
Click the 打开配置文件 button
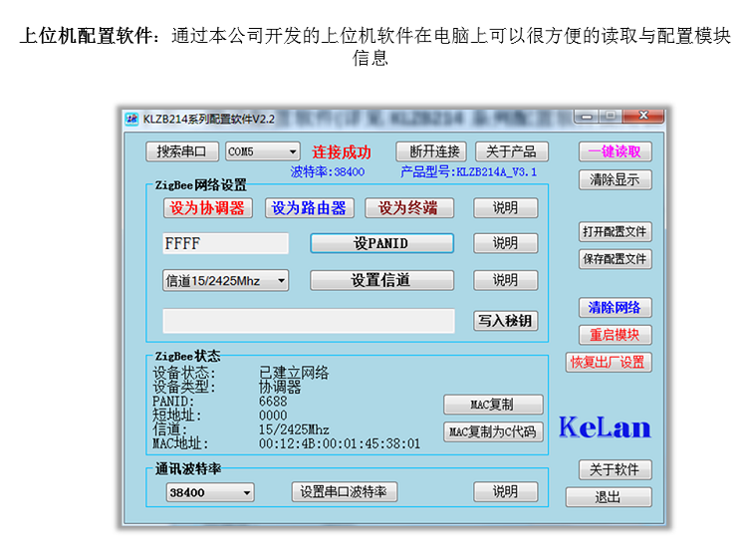coord(616,231)
